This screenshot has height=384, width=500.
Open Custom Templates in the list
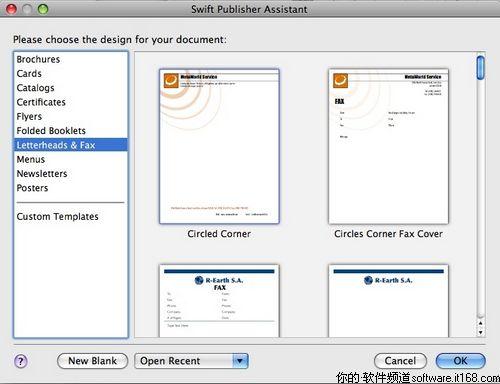point(70,217)
